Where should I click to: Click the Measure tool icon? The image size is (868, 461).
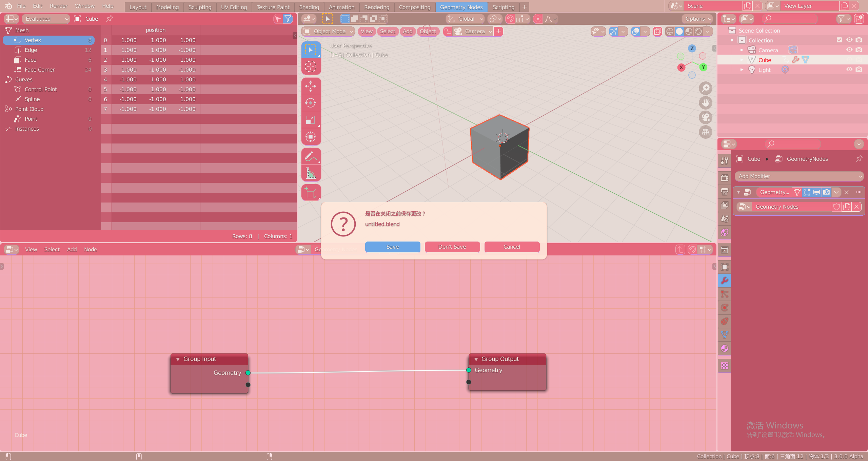[x=310, y=173]
